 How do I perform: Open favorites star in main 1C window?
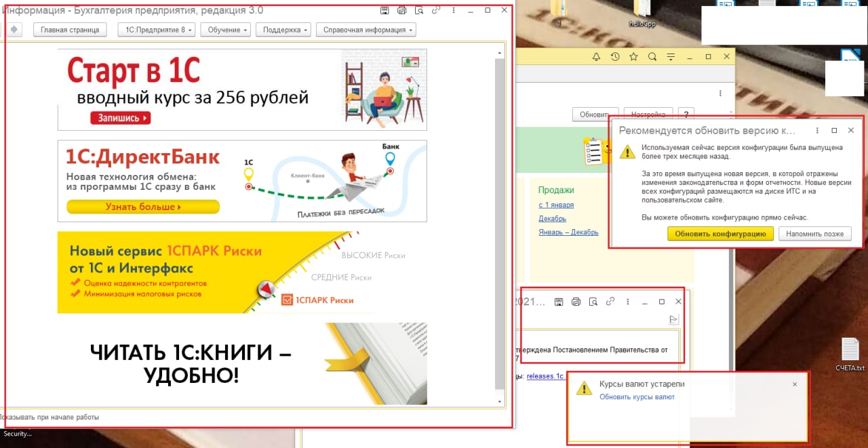(633, 56)
